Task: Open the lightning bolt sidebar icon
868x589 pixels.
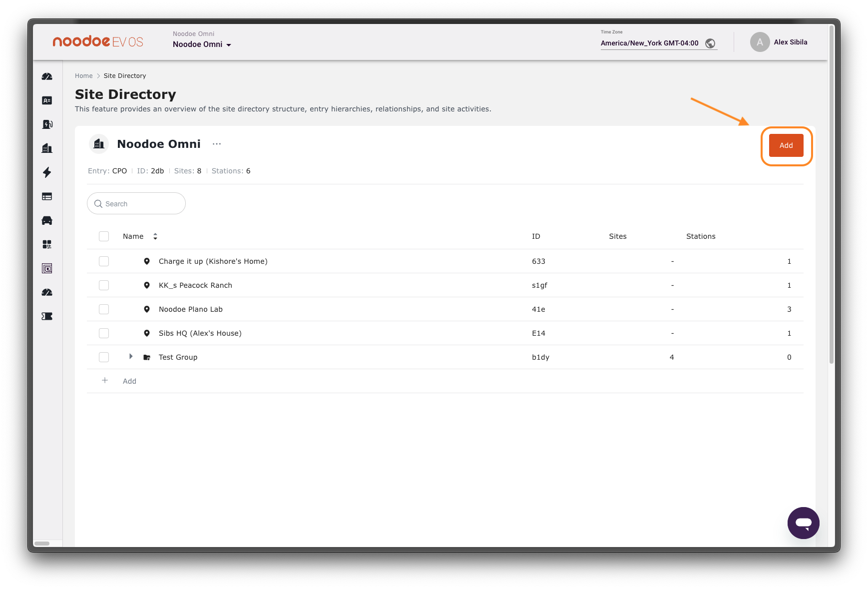Action: click(47, 172)
